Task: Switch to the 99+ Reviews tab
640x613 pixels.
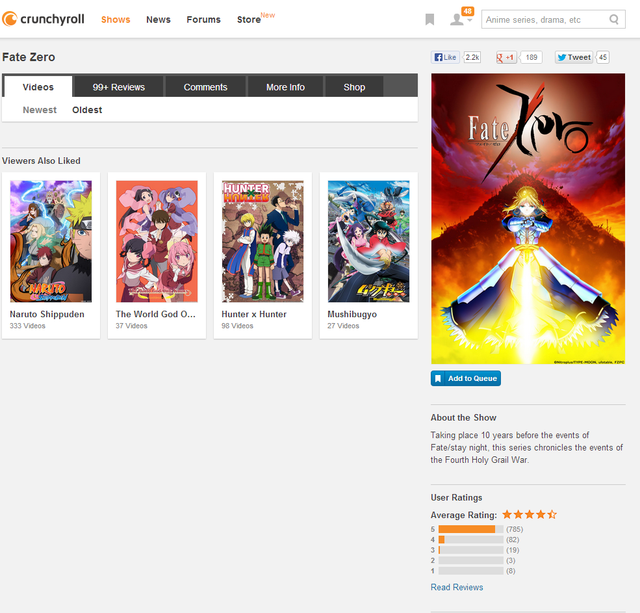Action: [x=119, y=87]
